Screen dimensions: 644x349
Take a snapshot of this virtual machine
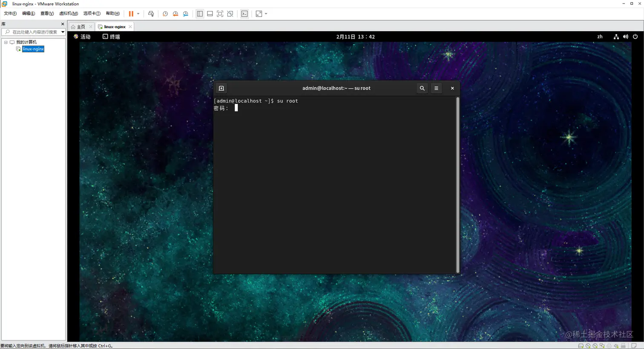165,14
